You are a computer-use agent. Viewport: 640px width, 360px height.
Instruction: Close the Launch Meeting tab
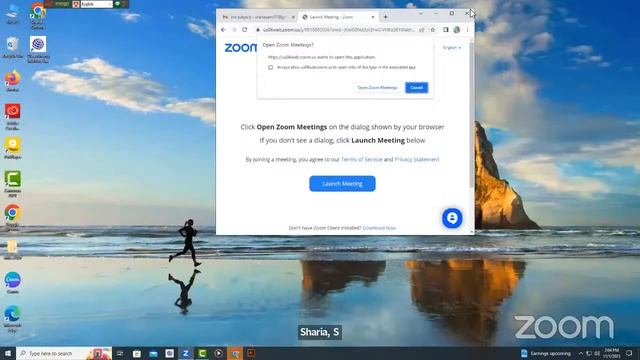click(x=373, y=17)
